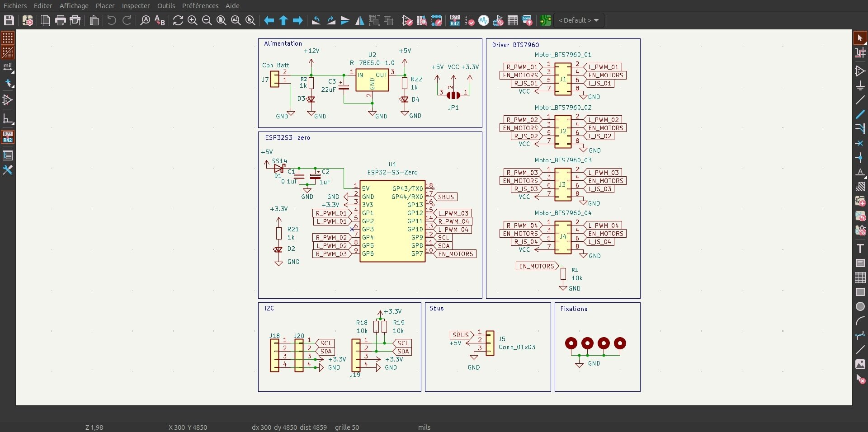Image resolution: width=868 pixels, height=432 pixels.
Task: Refresh the schematic view
Action: 178,20
